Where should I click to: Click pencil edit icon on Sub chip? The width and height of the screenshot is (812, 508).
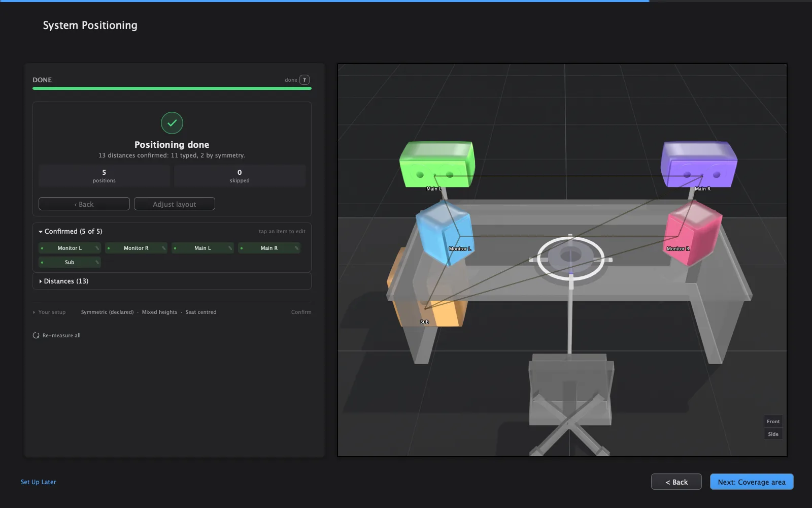coord(97,262)
